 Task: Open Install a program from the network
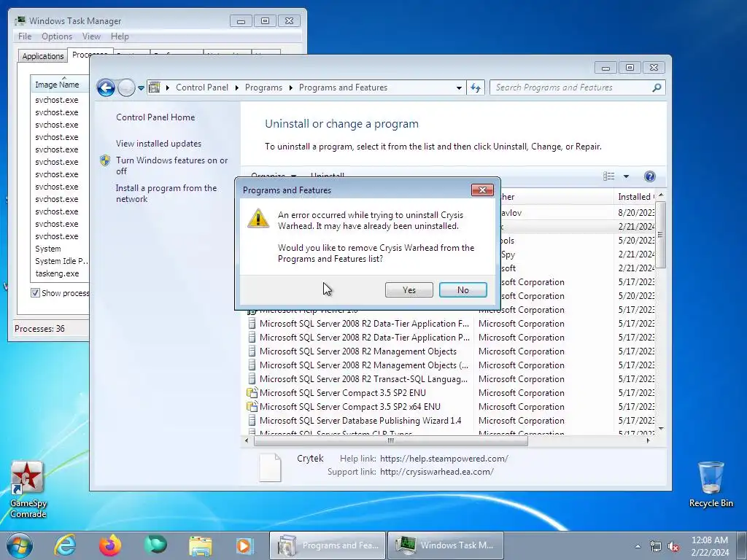166,193
